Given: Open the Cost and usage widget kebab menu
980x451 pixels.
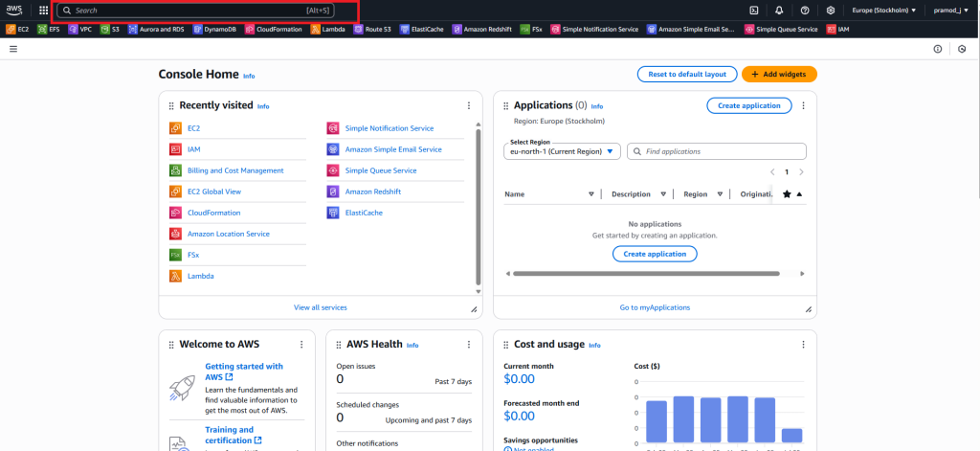Looking at the screenshot, I should (804, 345).
